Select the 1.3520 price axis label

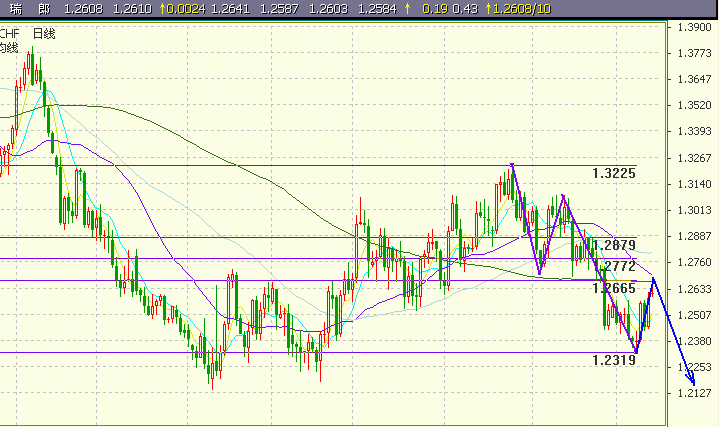pyautogui.click(x=694, y=106)
